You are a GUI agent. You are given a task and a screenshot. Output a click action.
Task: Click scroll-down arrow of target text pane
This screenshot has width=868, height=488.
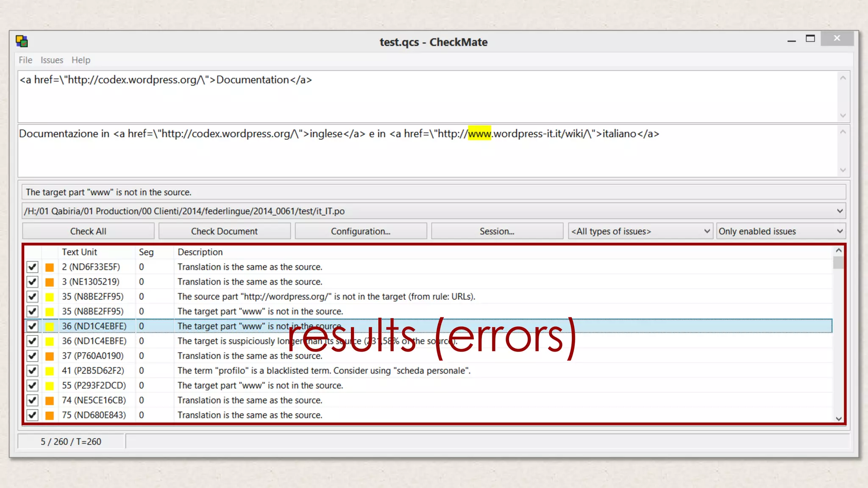click(x=843, y=170)
